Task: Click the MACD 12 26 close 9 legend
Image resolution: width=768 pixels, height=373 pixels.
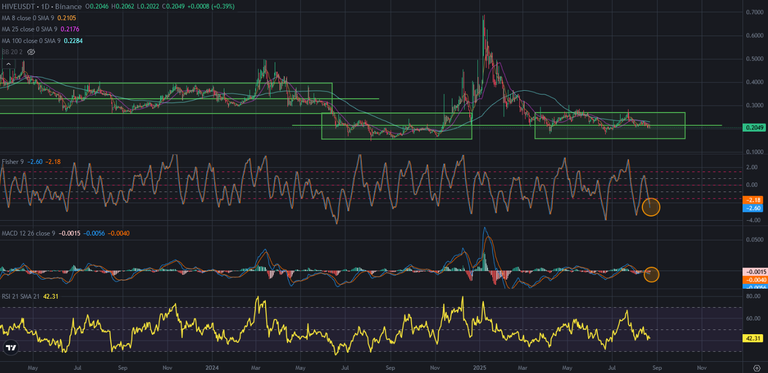Action: (x=28, y=234)
